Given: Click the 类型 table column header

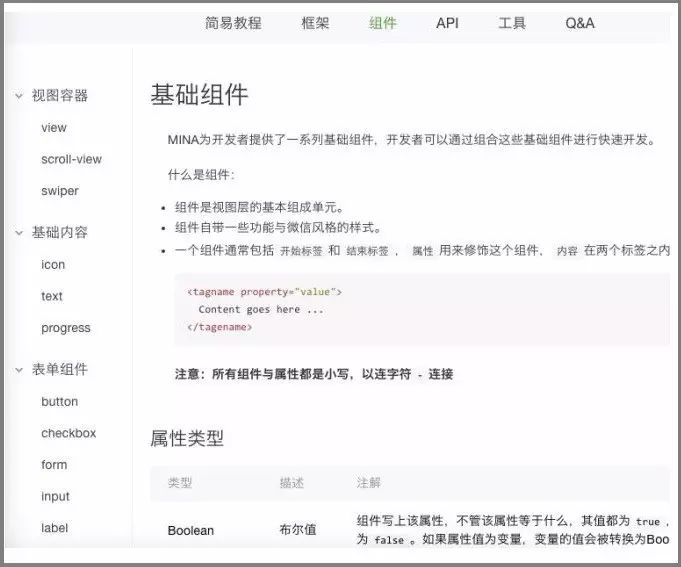Looking at the screenshot, I should pyautogui.click(x=180, y=482).
